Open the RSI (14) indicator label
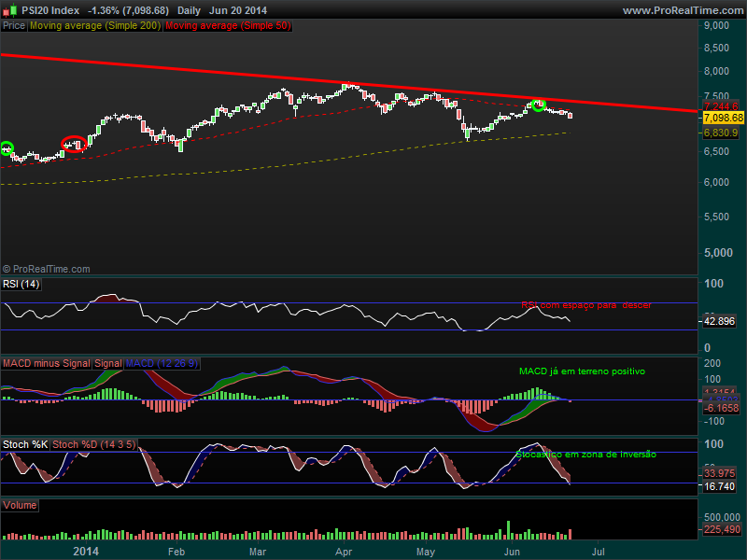 click(21, 285)
